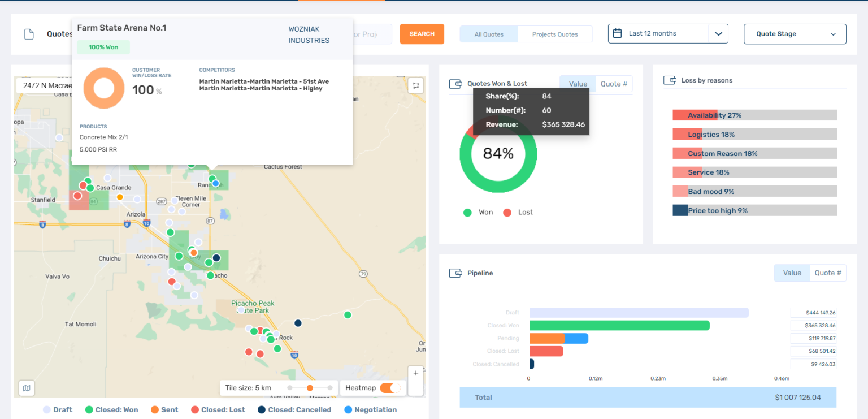This screenshot has width=868, height=419.
Task: Zoom out the map with minus button
Action: click(x=416, y=388)
